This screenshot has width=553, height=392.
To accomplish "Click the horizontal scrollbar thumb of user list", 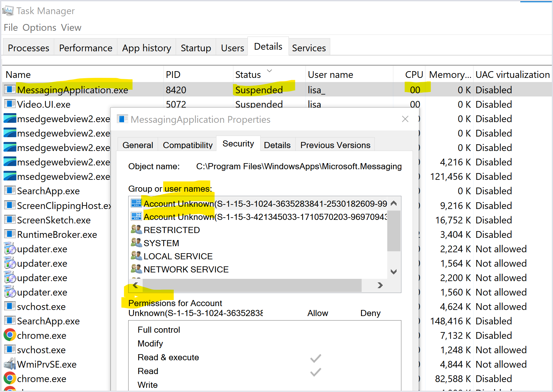I will click(252, 285).
